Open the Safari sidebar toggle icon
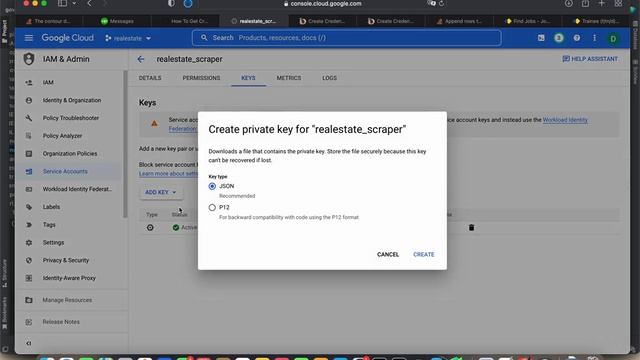Image resolution: width=640 pixels, height=360 pixels. pos(62,4)
